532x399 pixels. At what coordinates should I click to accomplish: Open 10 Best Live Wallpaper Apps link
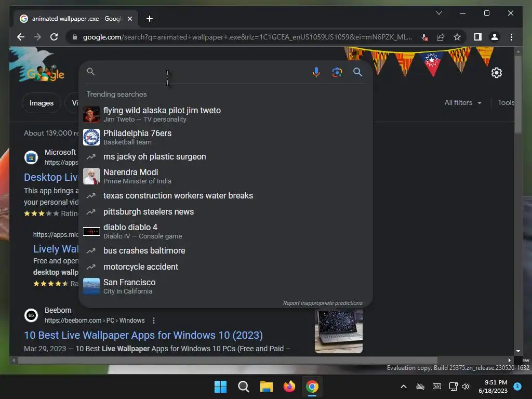(143, 335)
